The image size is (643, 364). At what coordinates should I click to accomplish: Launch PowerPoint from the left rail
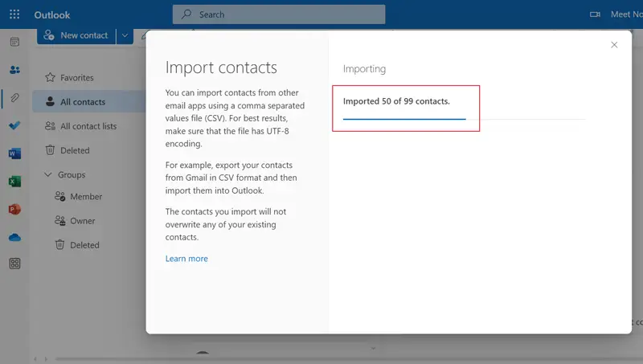(14, 210)
